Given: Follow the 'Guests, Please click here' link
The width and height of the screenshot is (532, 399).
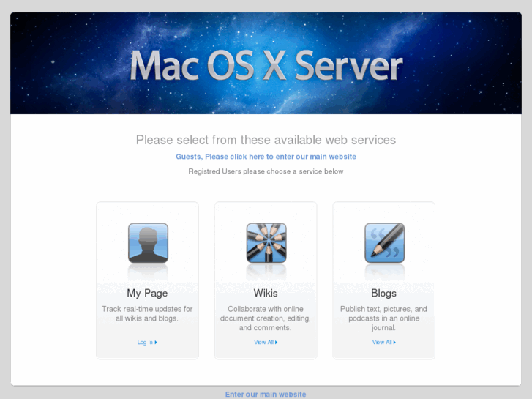Looking at the screenshot, I should click(x=266, y=157).
